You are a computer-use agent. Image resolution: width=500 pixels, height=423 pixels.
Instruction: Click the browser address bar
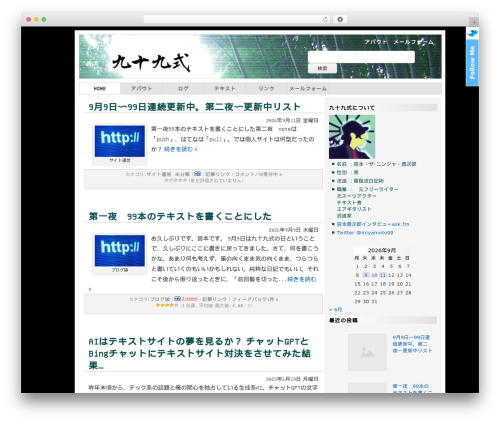click(237, 20)
